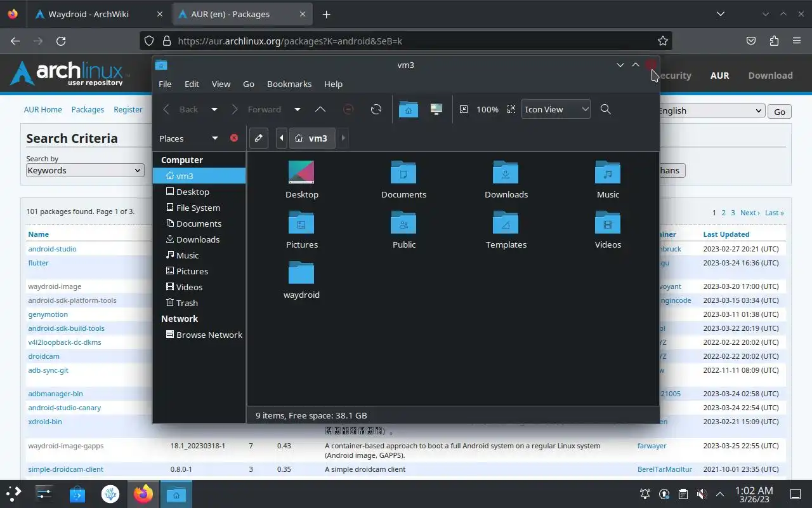This screenshot has height=508, width=812.
Task: Click the Firefox URL address bar
Action: [406, 41]
